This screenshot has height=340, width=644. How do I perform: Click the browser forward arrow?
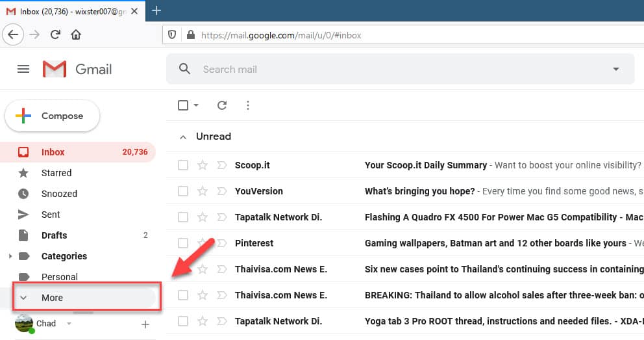tap(34, 34)
